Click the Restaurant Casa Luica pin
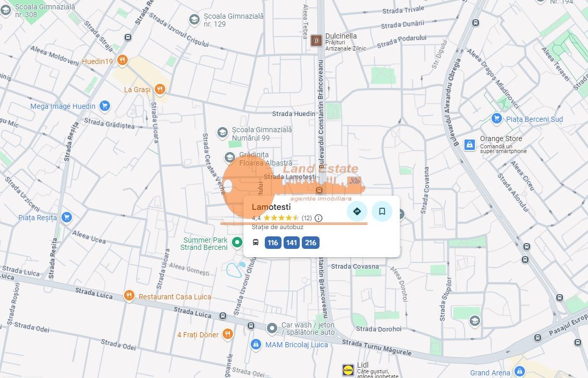588x378 pixels. 129,296
